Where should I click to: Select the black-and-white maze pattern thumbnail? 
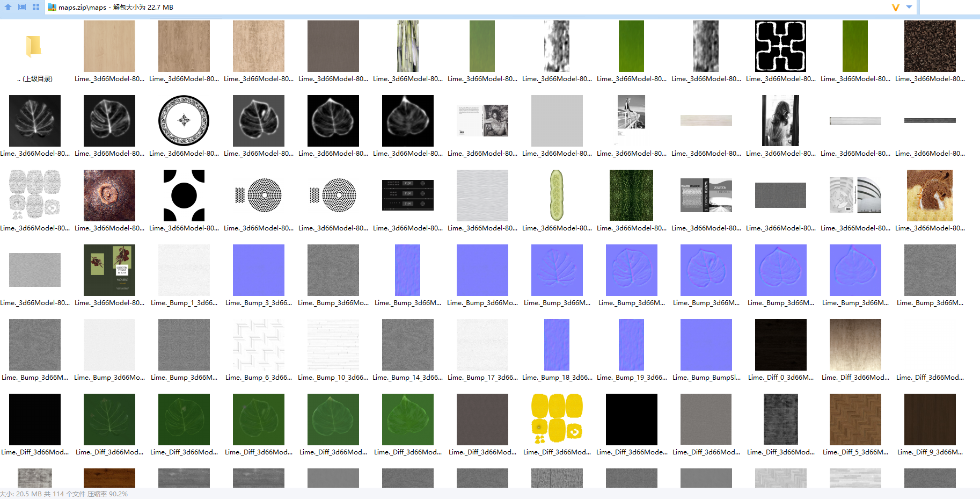[x=781, y=46]
